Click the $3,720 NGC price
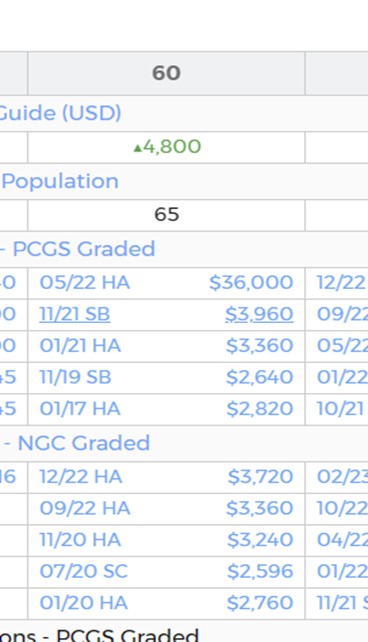The height and width of the screenshot is (642, 368). coord(260,477)
